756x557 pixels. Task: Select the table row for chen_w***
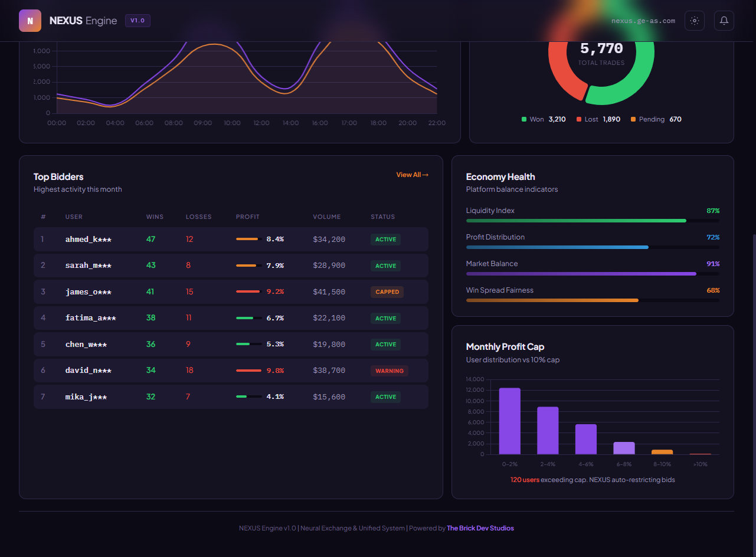pyautogui.click(x=231, y=344)
